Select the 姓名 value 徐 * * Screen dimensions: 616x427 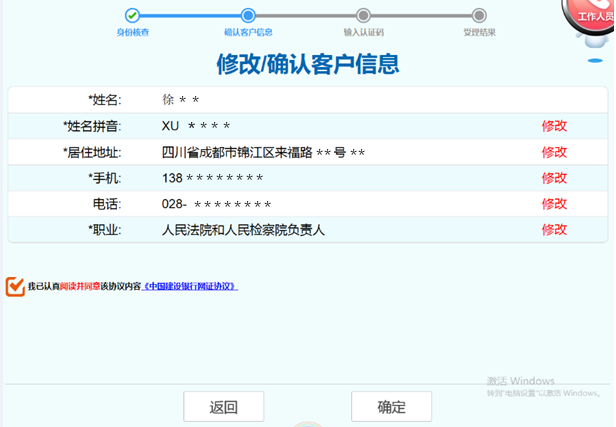pyautogui.click(x=181, y=100)
